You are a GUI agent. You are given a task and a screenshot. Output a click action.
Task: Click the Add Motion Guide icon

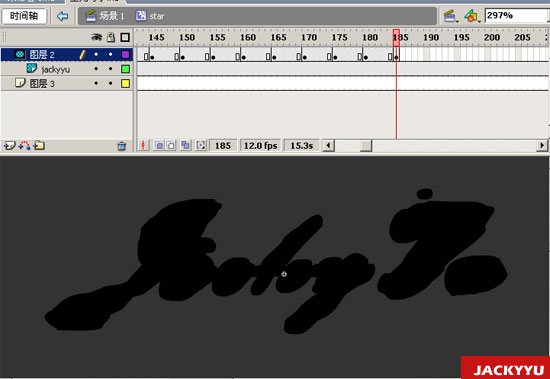(24, 145)
